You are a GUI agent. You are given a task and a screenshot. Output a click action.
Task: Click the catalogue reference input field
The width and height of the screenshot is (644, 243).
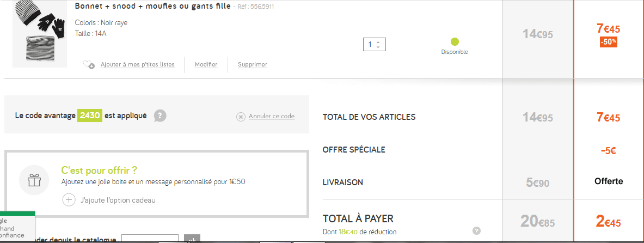[x=150, y=239]
